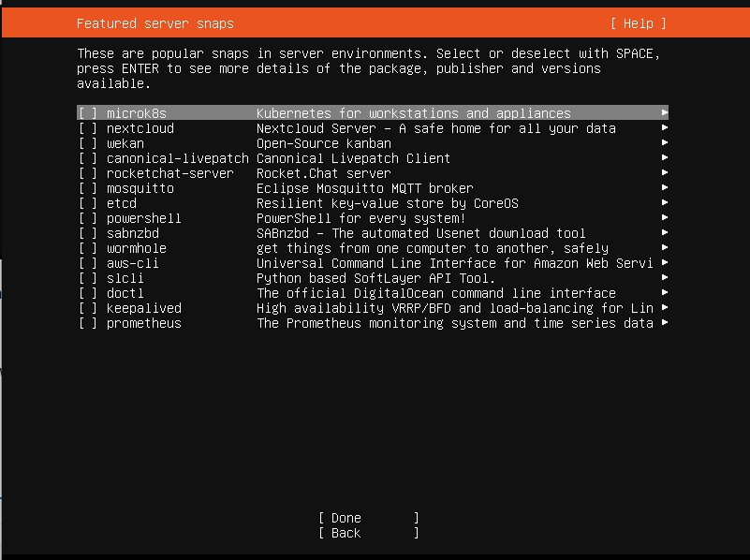
Task: Select the wekan package name
Action: point(125,143)
